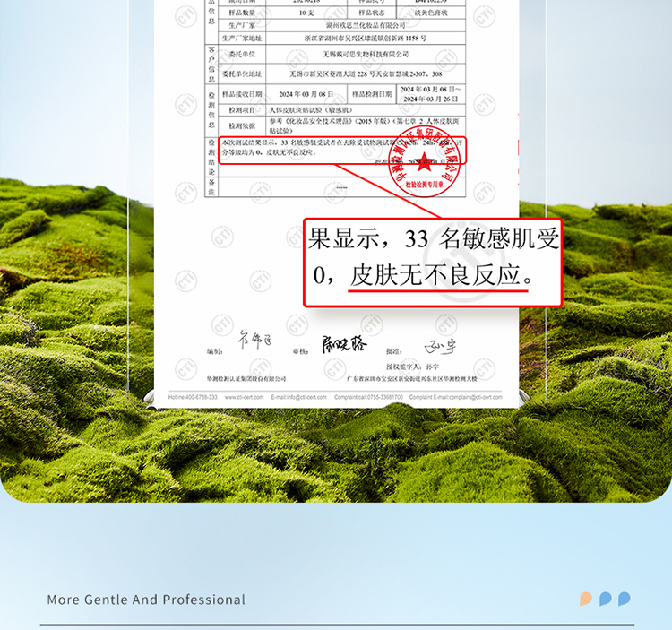The image size is (672, 630).
Task: Select the '生产厂家地址' label cell
Action: click(x=242, y=39)
